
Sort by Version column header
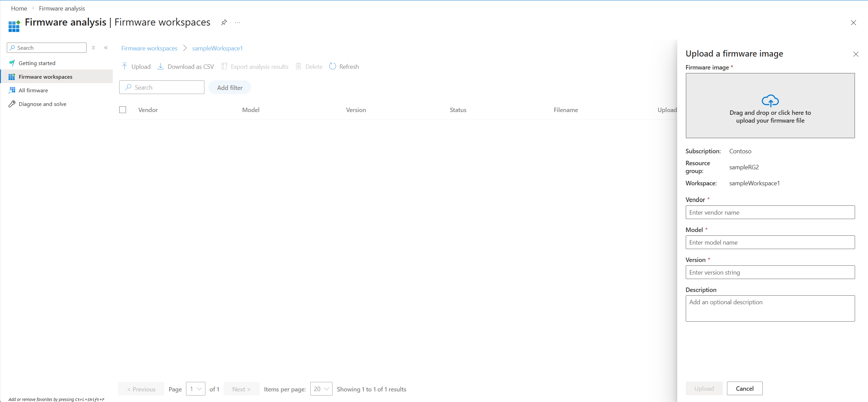tap(356, 110)
